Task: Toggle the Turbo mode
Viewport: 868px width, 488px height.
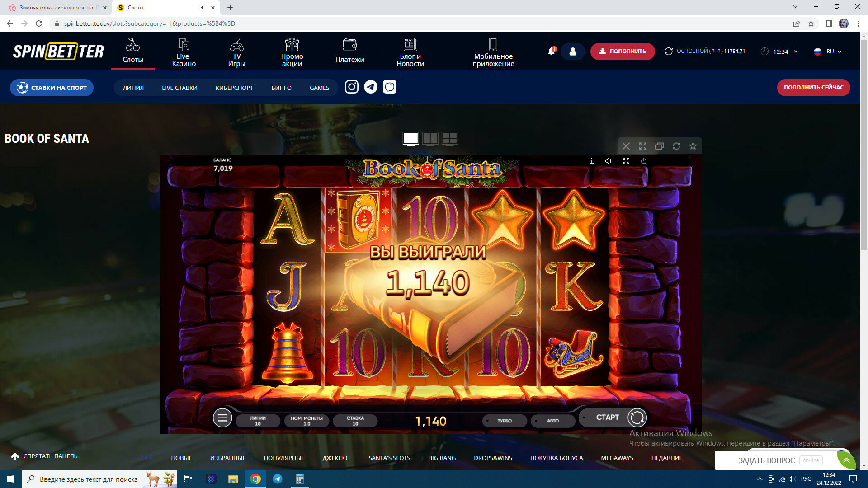Action: [505, 421]
